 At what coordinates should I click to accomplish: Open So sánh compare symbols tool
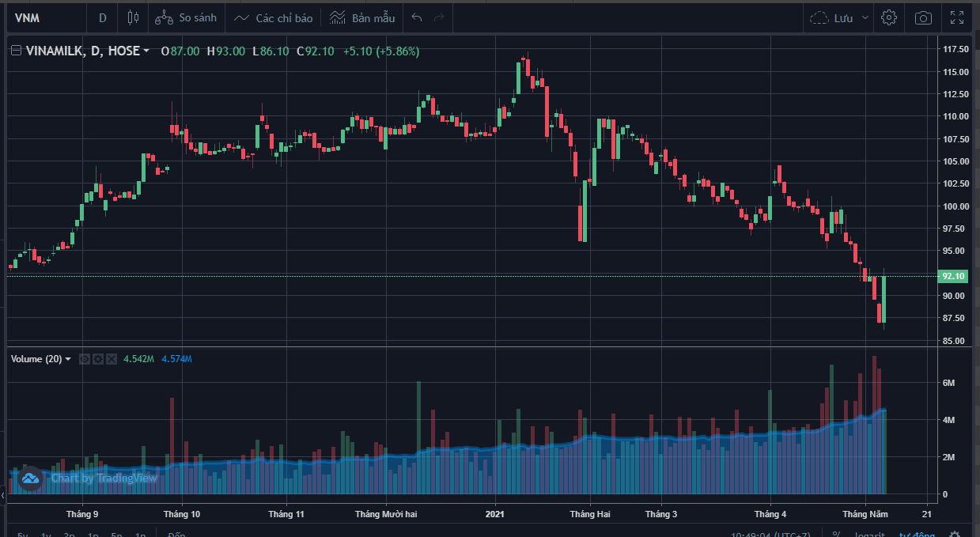coord(185,17)
